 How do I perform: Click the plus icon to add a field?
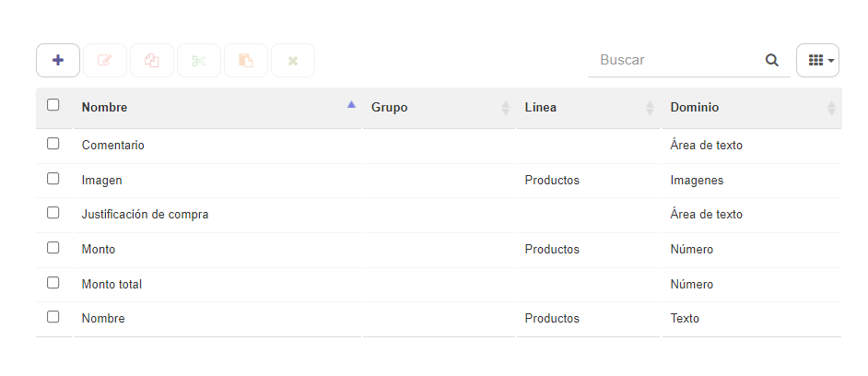coord(58,60)
